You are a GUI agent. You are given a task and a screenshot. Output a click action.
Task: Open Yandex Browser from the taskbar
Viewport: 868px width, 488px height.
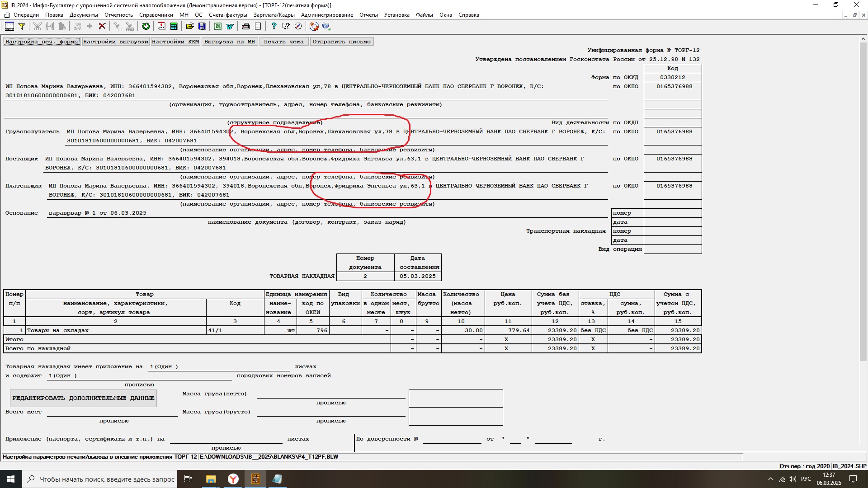[233, 479]
